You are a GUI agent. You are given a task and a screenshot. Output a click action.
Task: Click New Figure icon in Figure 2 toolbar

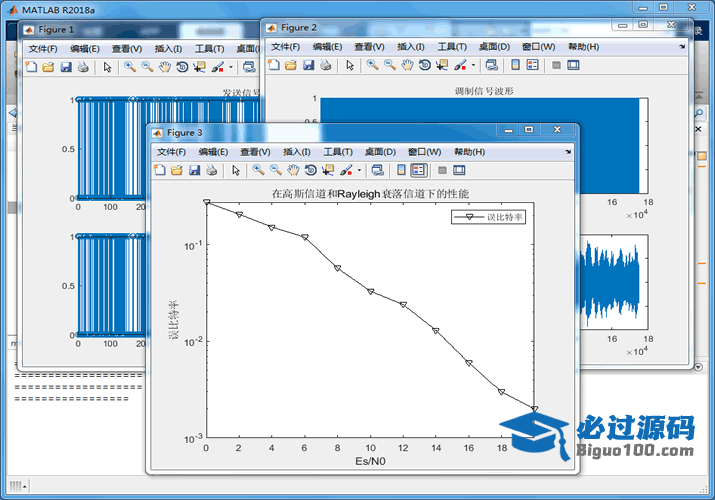[274, 65]
